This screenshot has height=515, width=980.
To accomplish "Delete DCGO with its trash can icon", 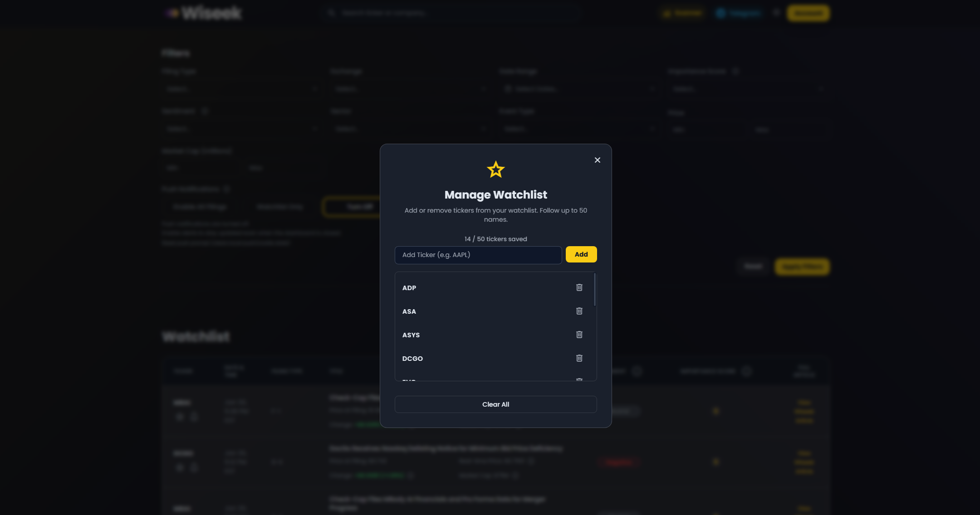I will [x=579, y=358].
